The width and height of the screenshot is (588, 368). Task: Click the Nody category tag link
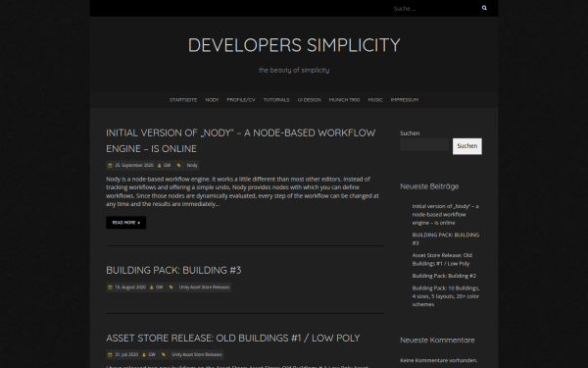192,165
